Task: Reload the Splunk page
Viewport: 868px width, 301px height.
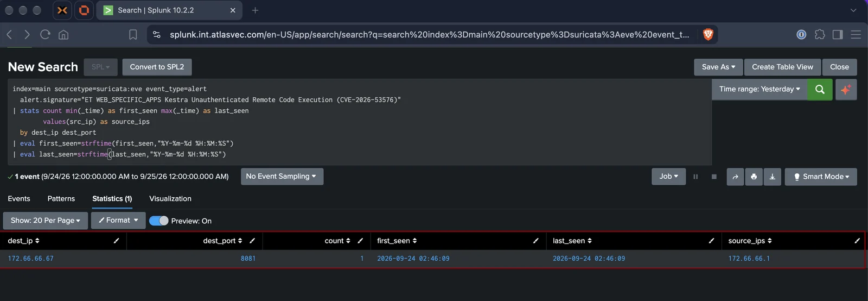Action: click(x=45, y=35)
